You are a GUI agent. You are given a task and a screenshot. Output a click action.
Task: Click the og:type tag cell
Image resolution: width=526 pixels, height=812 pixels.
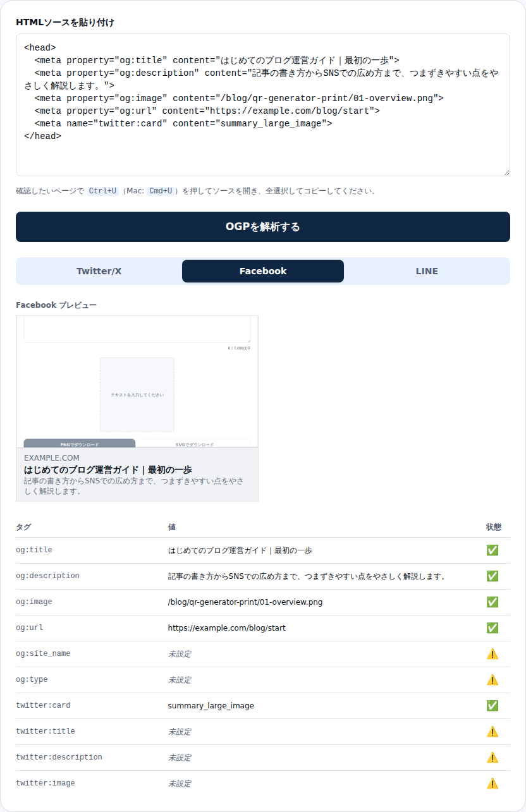32,680
